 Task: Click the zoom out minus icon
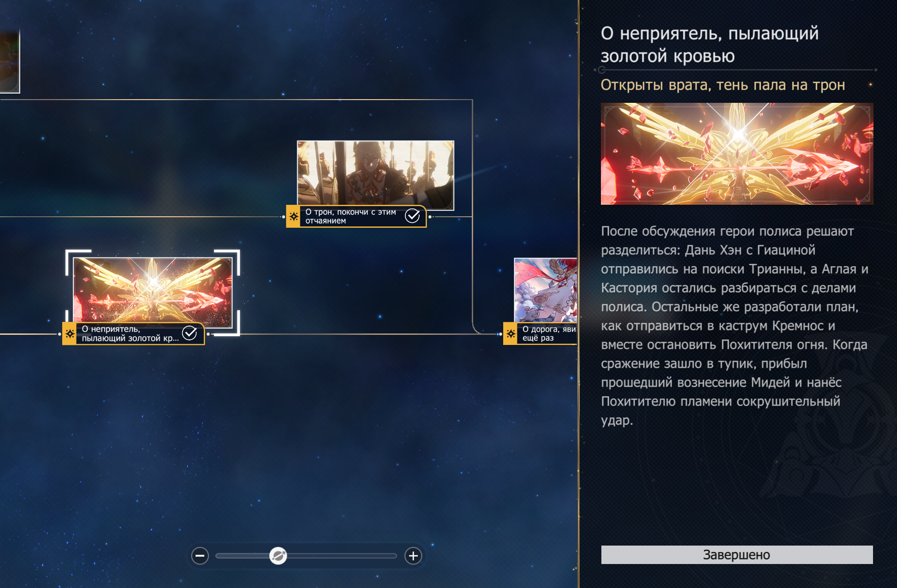click(x=200, y=556)
